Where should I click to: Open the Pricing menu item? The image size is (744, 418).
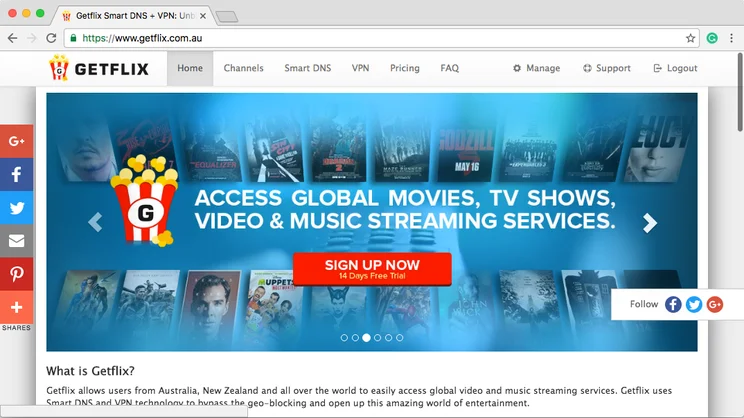[x=404, y=68]
